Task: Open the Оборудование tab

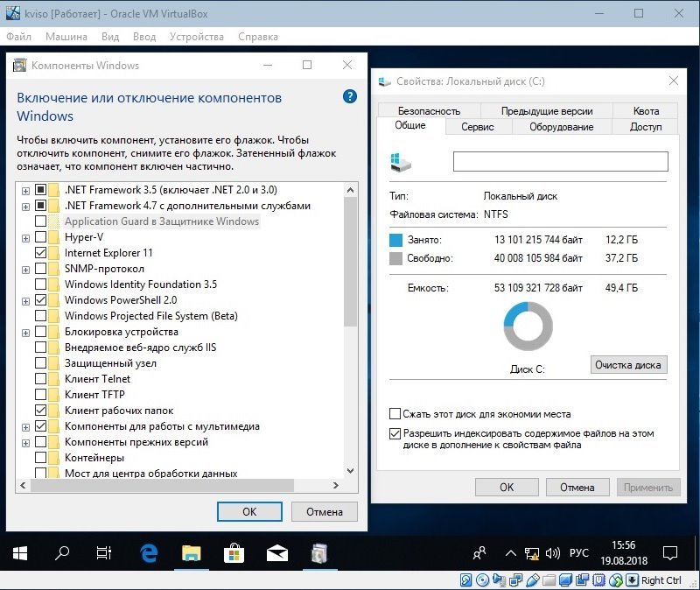Action: (x=562, y=127)
